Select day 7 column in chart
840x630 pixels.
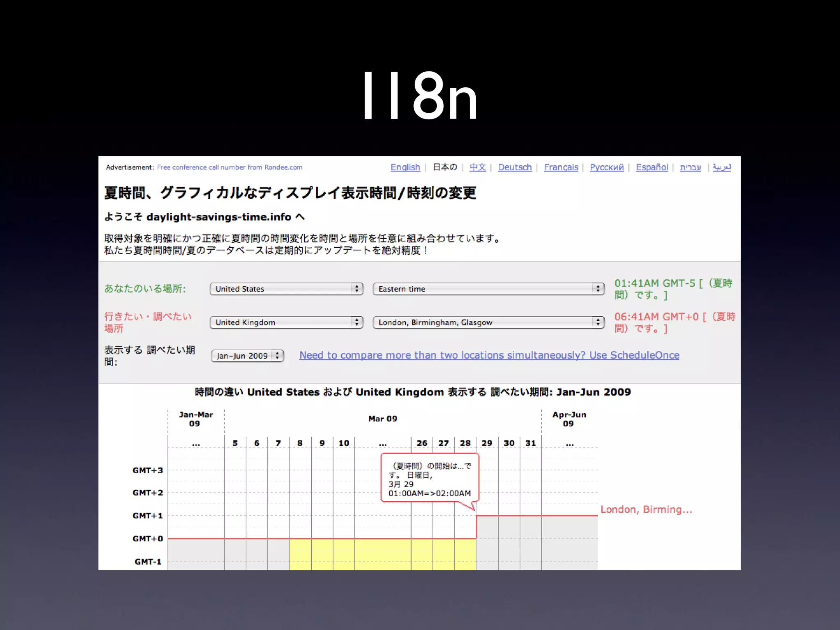coord(278,443)
